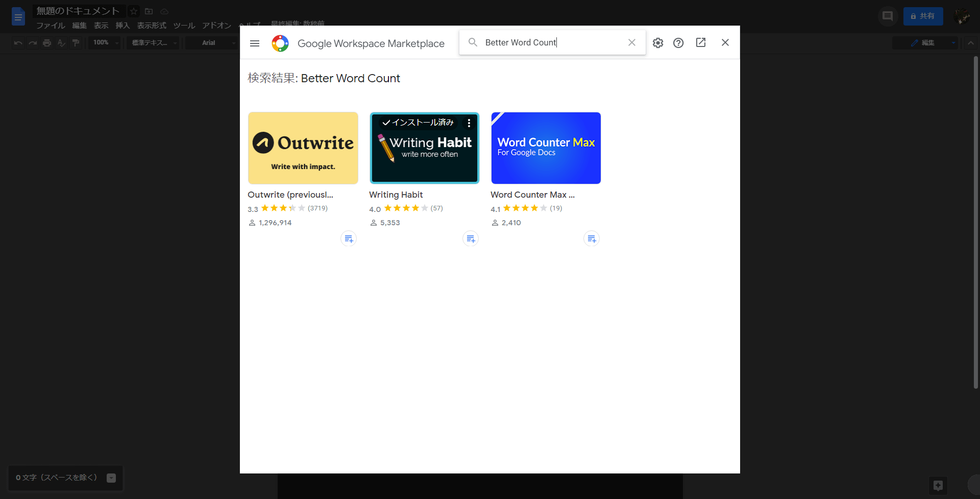Open the 表示形式 menu
This screenshot has width=980, height=499.
pyautogui.click(x=152, y=26)
